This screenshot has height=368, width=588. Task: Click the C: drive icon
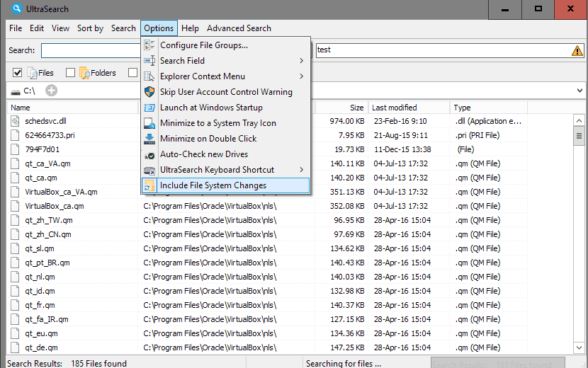tap(16, 91)
